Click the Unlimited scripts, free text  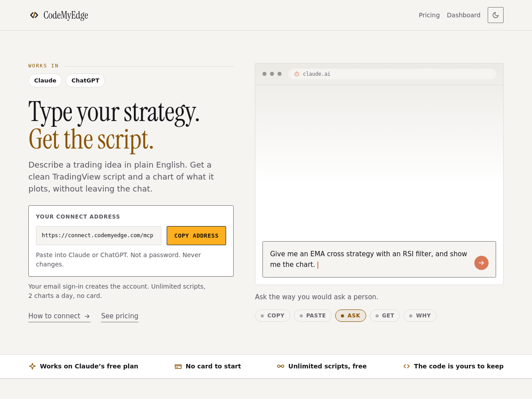pyautogui.click(x=328, y=366)
